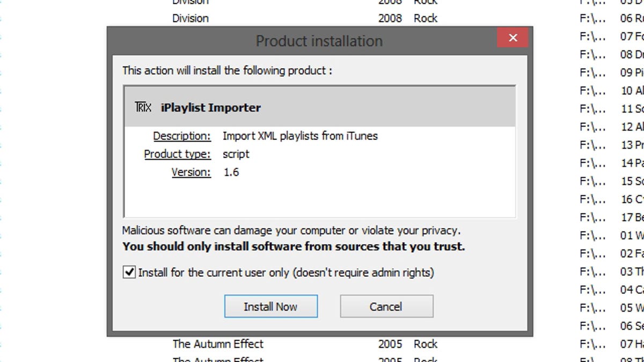Image resolution: width=644 pixels, height=362 pixels.
Task: Click the script product type value
Action: pos(236,154)
